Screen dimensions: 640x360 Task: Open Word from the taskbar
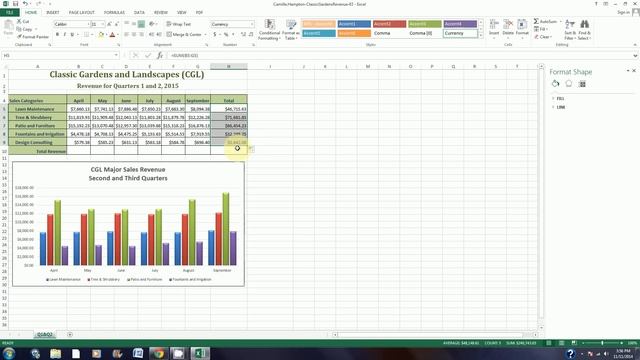coord(138,353)
